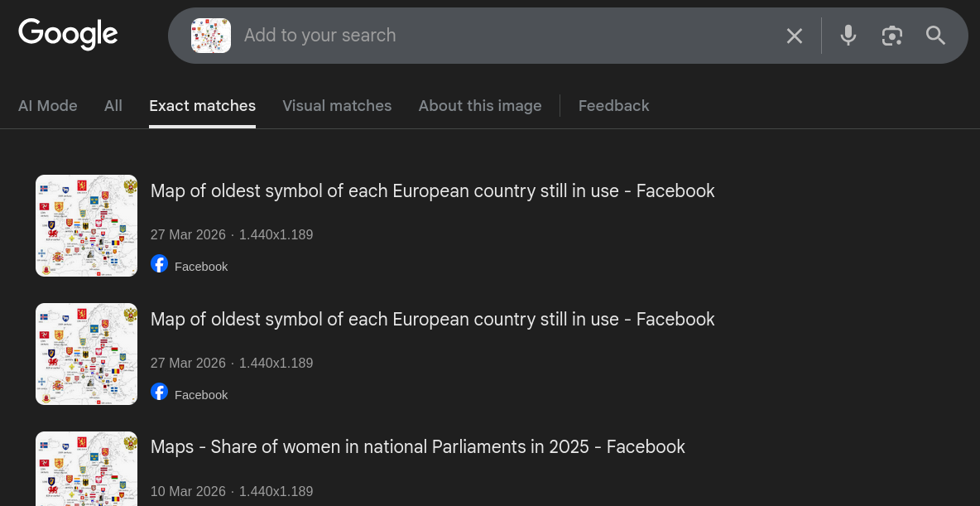980x506 pixels.
Task: Click the Facebook icon under the second result
Action: 160,393
